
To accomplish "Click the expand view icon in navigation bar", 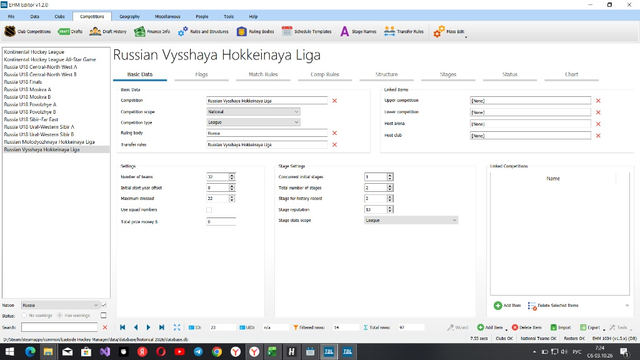I will [177, 327].
